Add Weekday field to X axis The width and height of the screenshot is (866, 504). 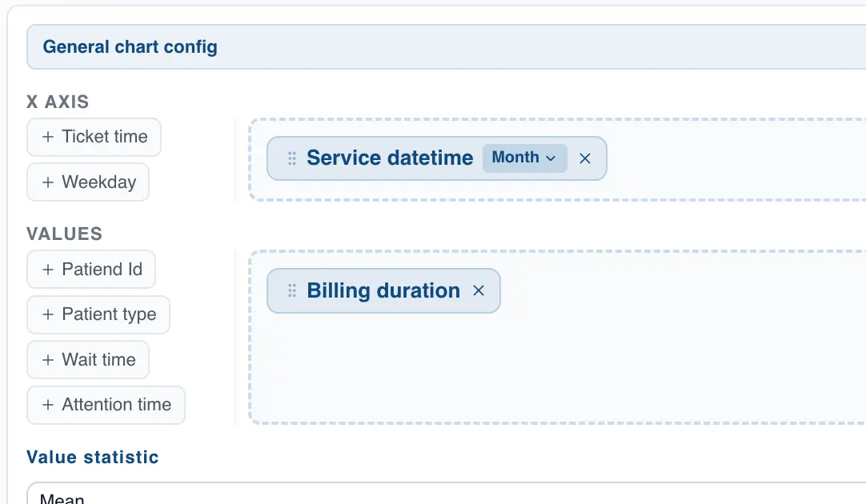(x=98, y=182)
